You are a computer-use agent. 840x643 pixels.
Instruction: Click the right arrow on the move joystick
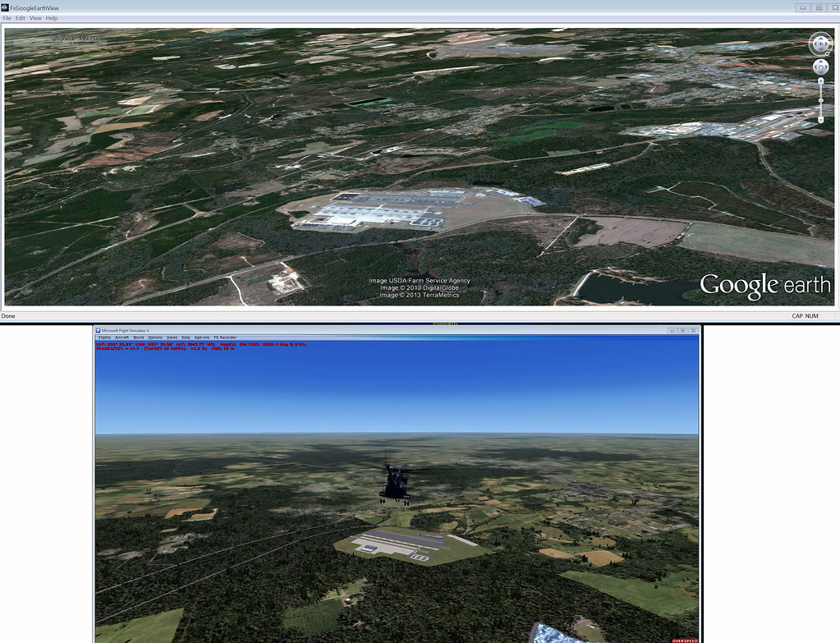click(826, 67)
